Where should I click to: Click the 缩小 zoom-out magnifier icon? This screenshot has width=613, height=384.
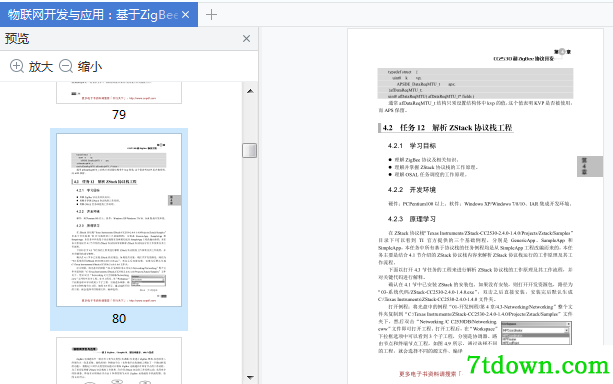pyautogui.click(x=66, y=66)
